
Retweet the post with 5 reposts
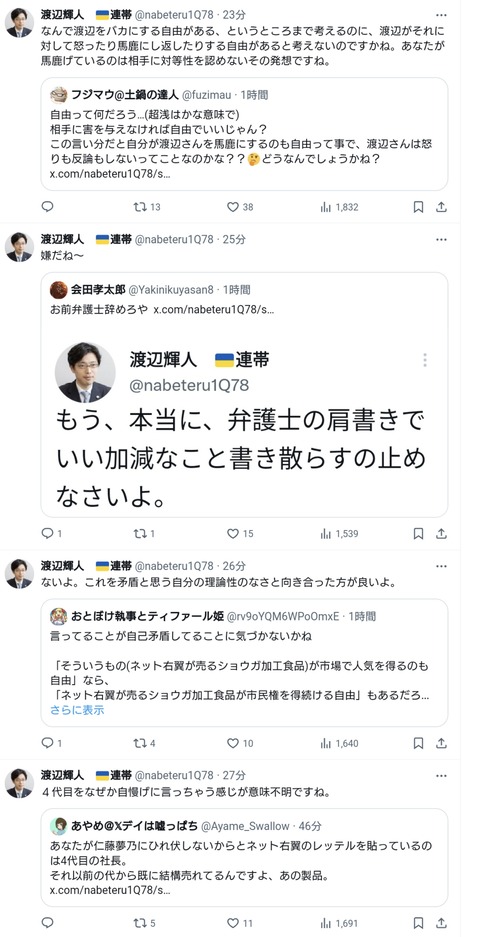click(144, 923)
